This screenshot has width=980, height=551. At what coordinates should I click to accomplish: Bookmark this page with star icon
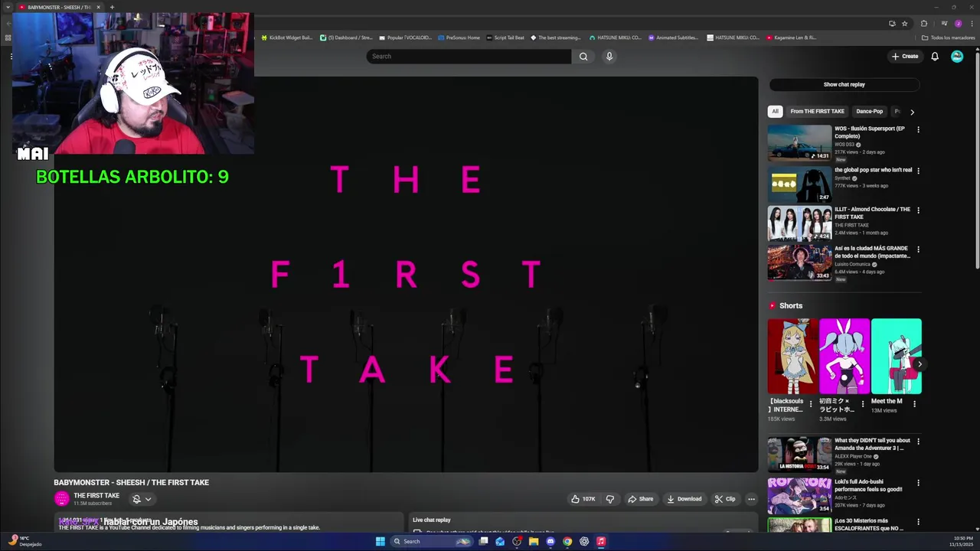(x=904, y=24)
